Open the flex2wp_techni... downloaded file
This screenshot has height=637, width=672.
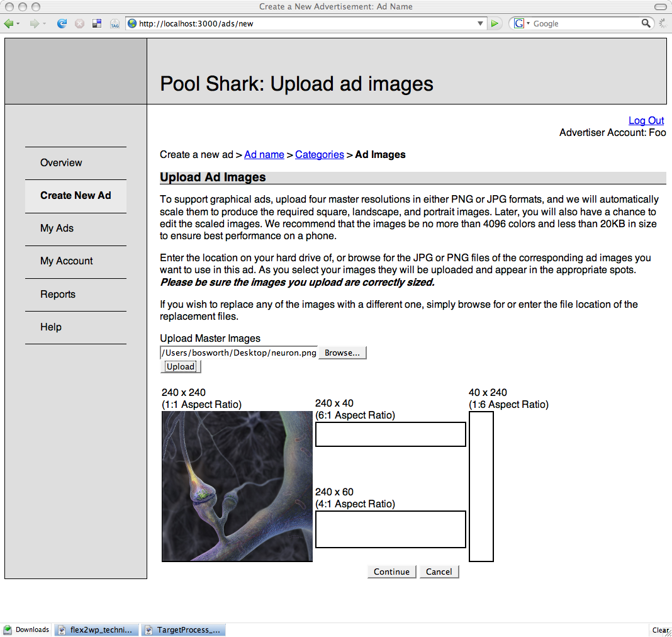(97, 629)
